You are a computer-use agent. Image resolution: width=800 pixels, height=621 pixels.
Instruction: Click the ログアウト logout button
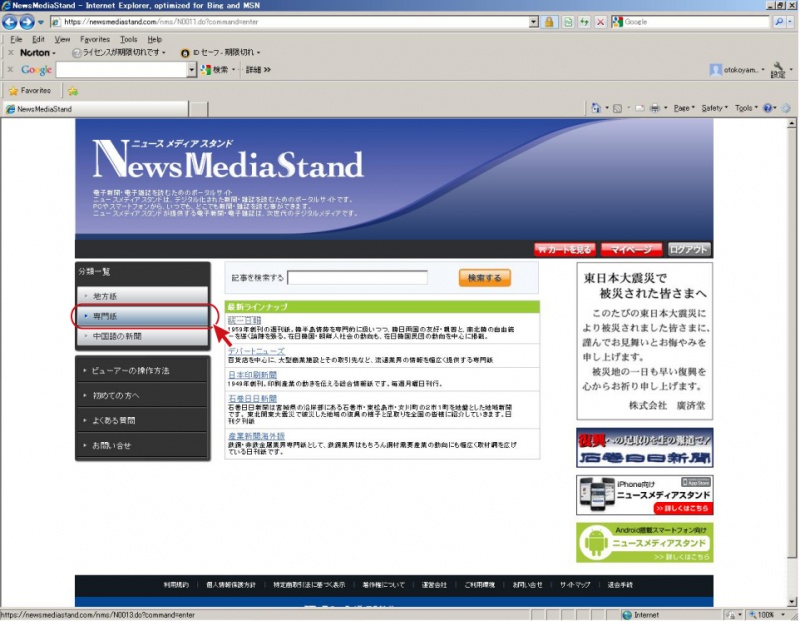[689, 250]
